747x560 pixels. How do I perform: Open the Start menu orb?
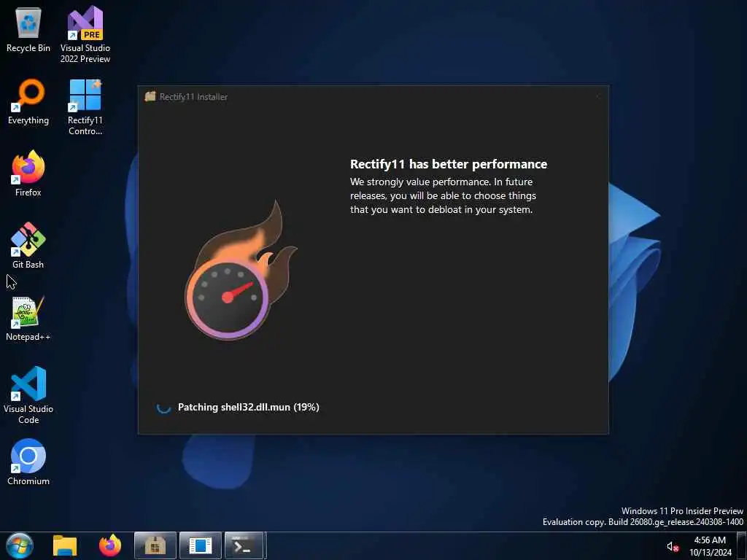coord(20,545)
